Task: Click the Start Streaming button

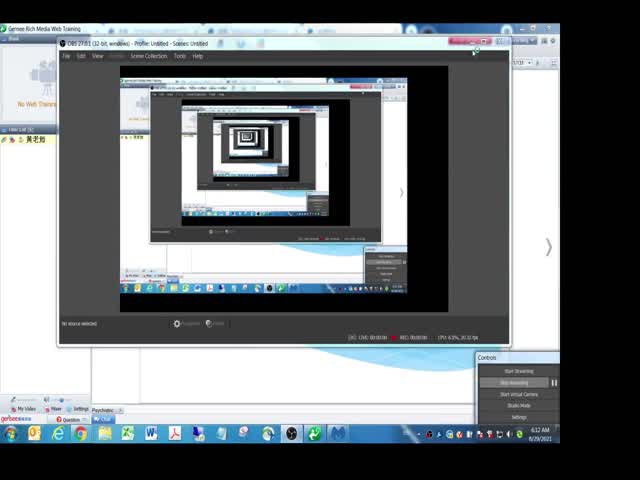Action: pos(517,371)
